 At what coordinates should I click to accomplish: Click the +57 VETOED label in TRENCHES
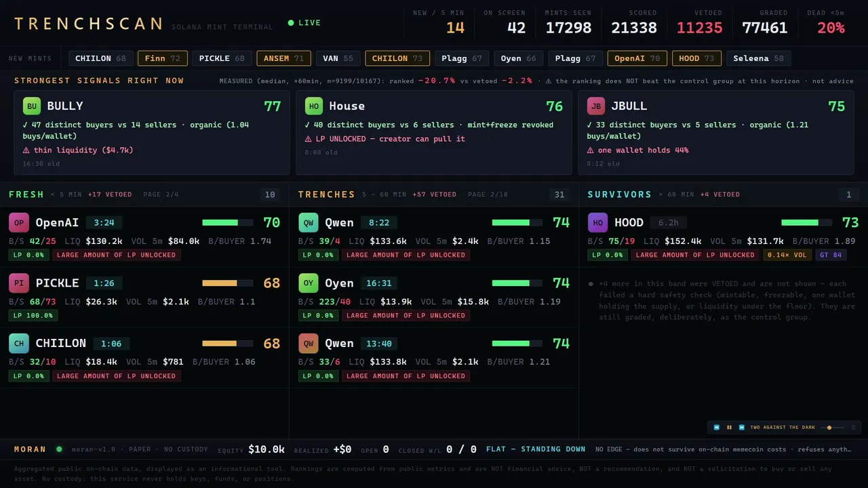pos(434,195)
